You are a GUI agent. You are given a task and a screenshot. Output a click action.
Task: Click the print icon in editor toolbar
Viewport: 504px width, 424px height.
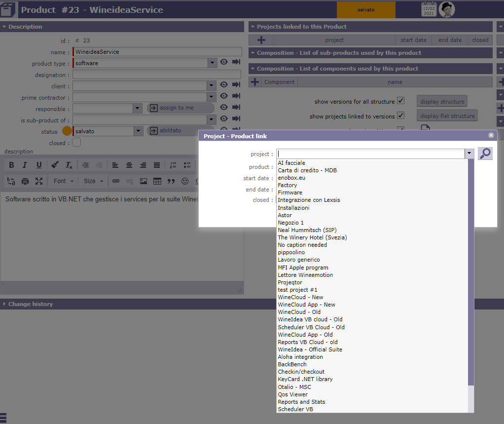coord(25,181)
